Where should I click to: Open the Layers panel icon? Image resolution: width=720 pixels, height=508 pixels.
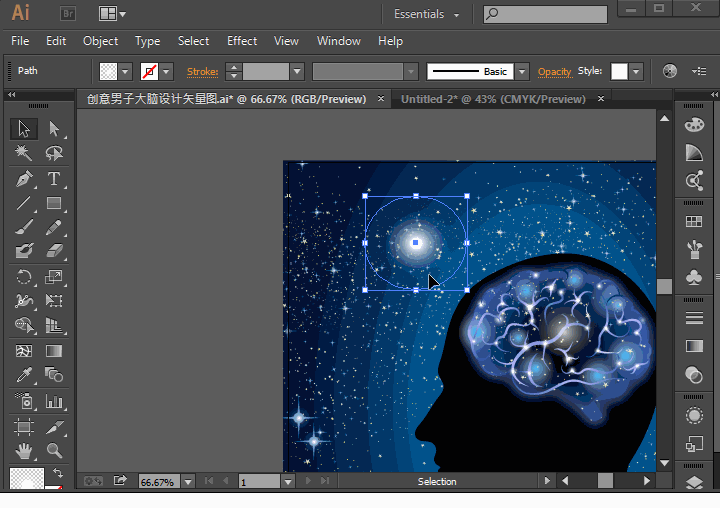point(694,483)
